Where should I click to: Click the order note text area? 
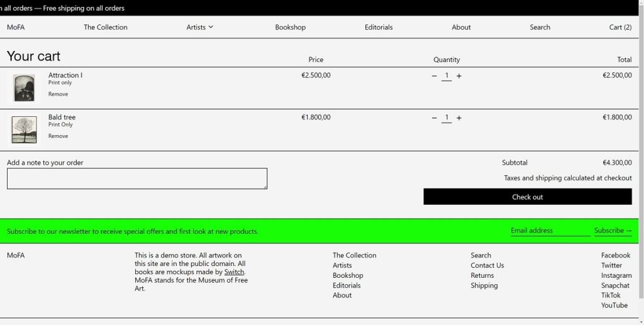(x=137, y=179)
